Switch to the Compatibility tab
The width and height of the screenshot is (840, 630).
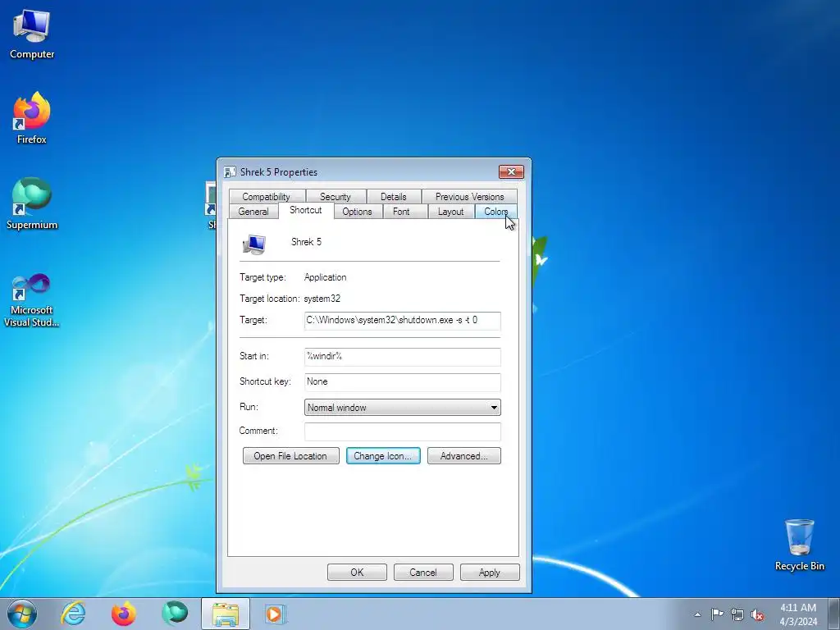coord(267,197)
